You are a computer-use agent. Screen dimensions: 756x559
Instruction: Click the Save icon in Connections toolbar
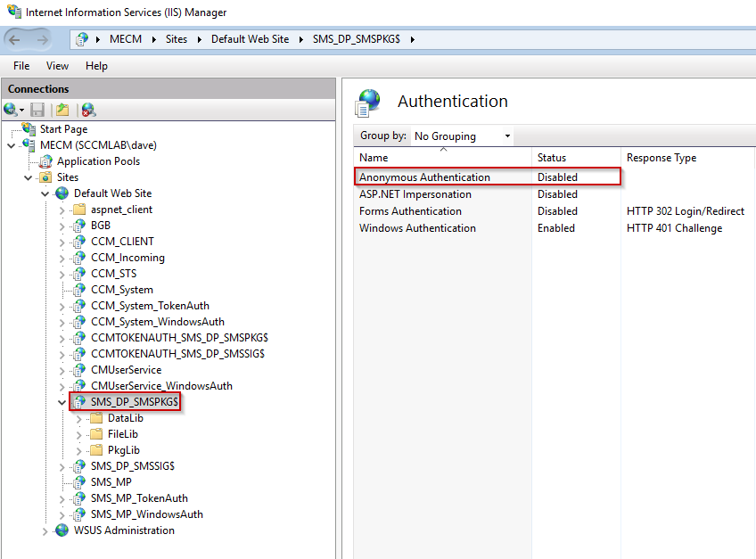[x=37, y=110]
